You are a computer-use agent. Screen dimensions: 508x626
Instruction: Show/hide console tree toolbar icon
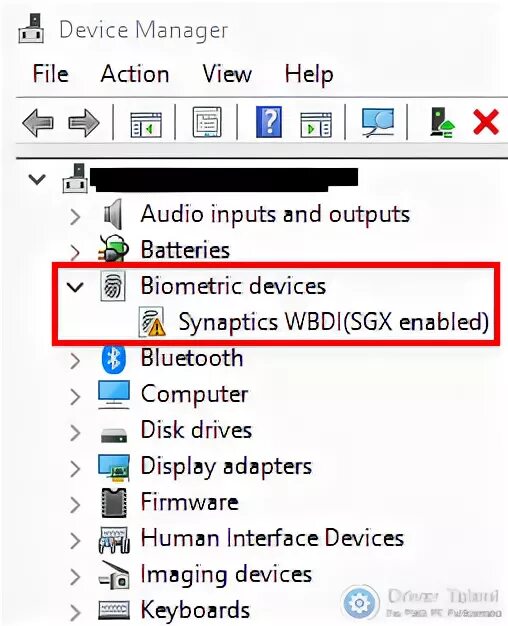coord(146,124)
